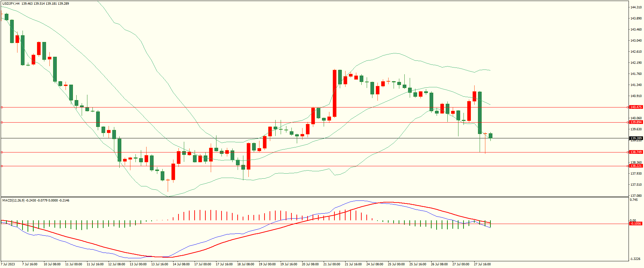Select the 141.760 price scale value
The width and height of the screenshot is (644, 268).
coord(636,74)
